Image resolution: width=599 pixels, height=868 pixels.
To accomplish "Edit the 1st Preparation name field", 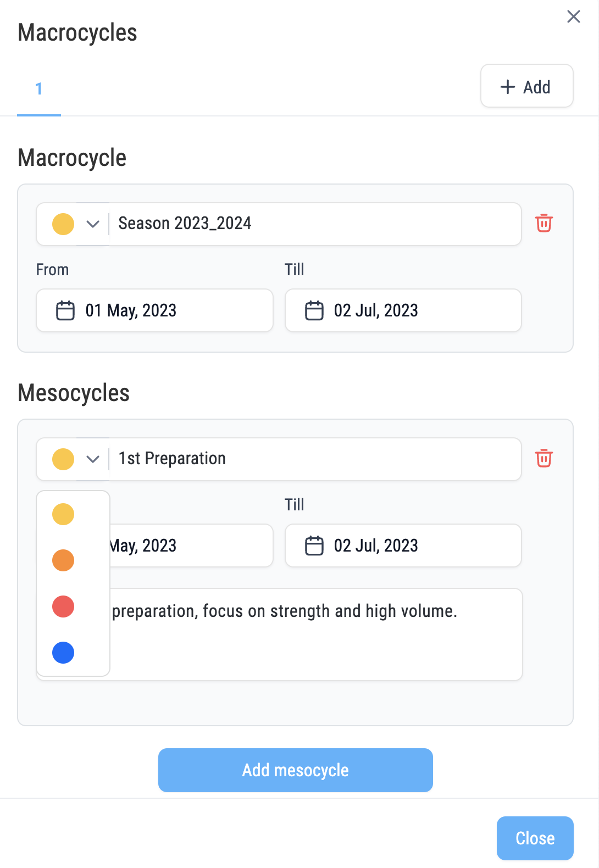I will tap(315, 459).
